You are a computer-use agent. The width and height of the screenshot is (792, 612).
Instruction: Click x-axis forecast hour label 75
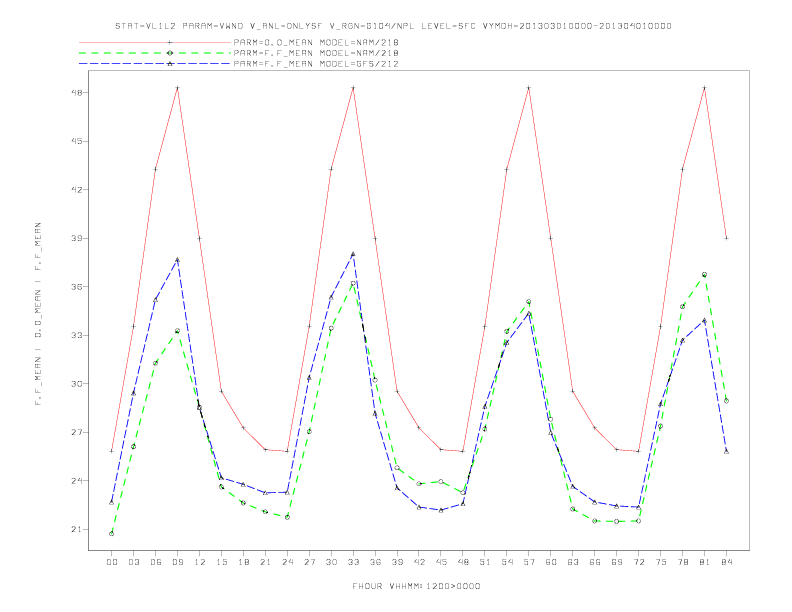661,562
